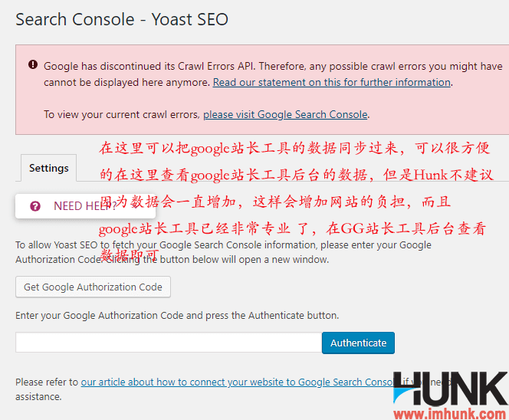Click the 'Search Console - Yoast SEO' heading
Image resolution: width=509 pixels, height=420 pixels.
tap(122, 19)
